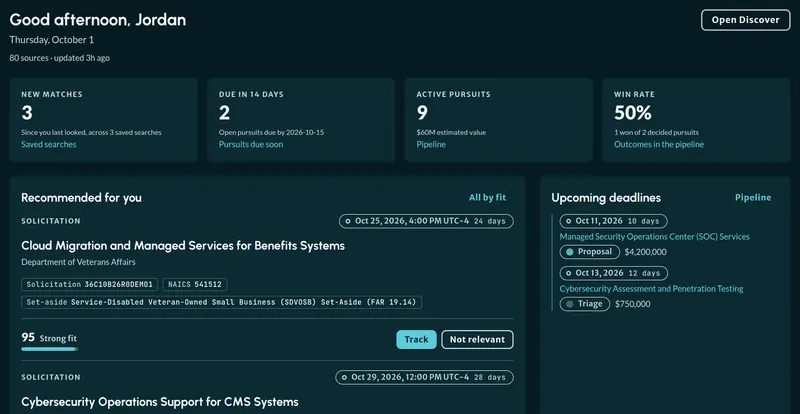This screenshot has height=414, width=800.
Task: Click the New Matches count 3
Action: pyautogui.click(x=27, y=113)
